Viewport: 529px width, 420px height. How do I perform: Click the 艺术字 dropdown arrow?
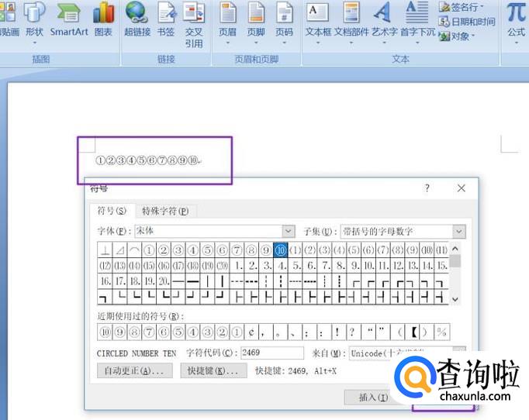click(x=384, y=43)
